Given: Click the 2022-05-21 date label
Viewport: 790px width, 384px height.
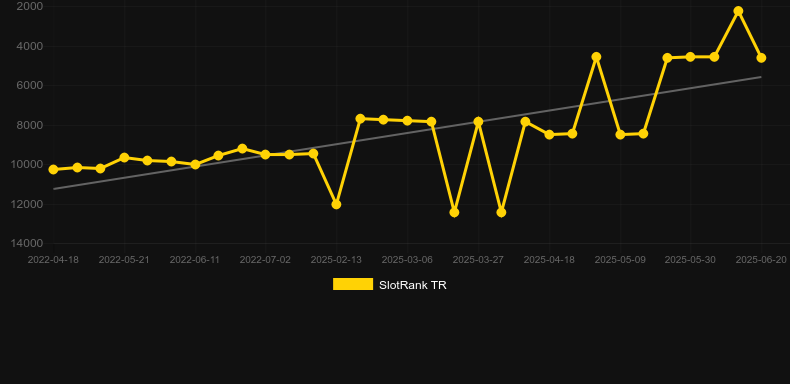Looking at the screenshot, I should tap(124, 260).
